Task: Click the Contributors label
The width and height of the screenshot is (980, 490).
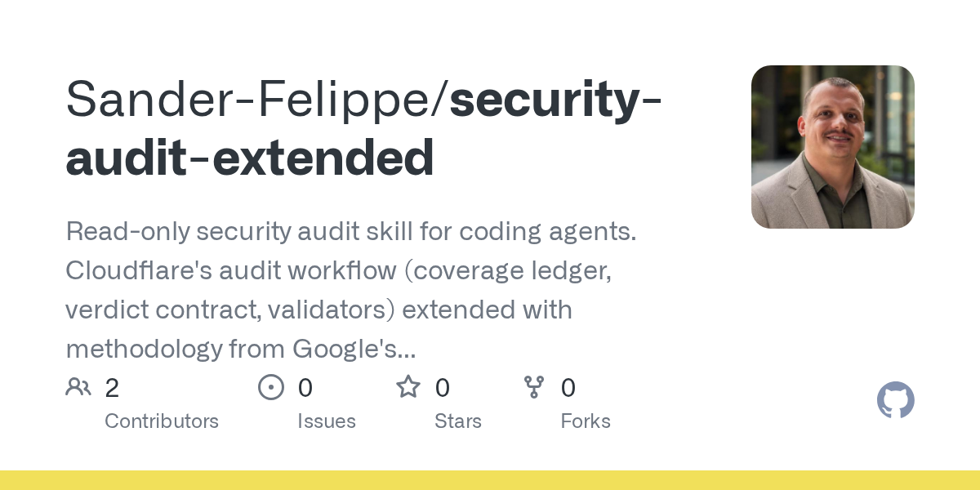Action: point(162,421)
